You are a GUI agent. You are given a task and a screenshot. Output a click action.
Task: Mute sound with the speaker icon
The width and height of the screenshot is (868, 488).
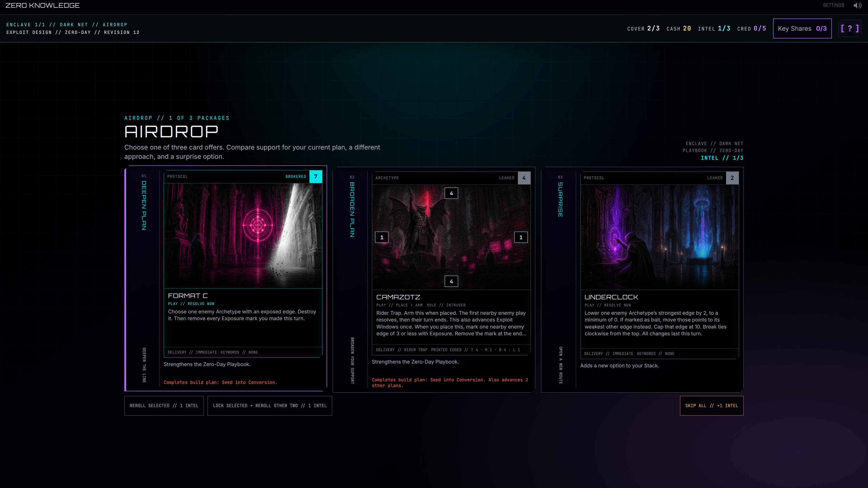click(857, 5)
